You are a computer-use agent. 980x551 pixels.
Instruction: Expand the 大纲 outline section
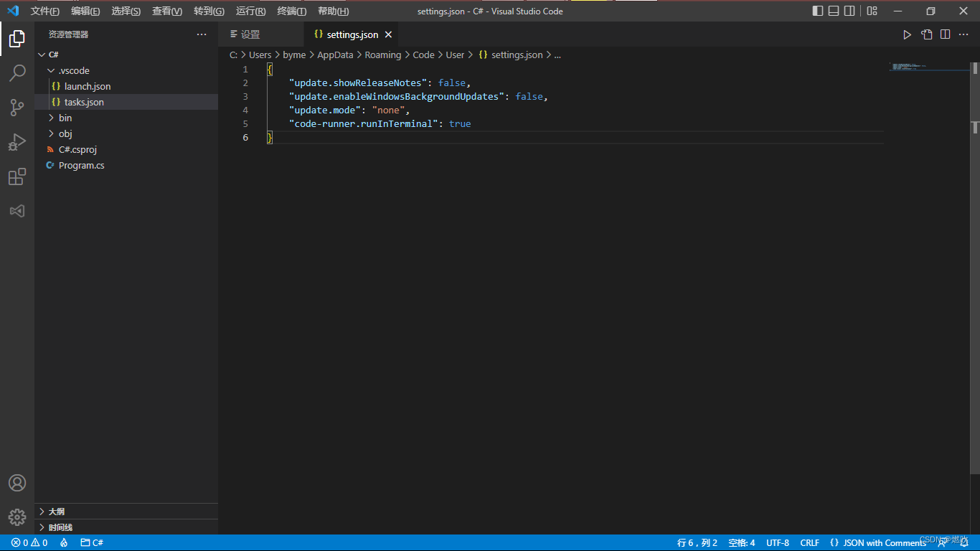(x=126, y=512)
